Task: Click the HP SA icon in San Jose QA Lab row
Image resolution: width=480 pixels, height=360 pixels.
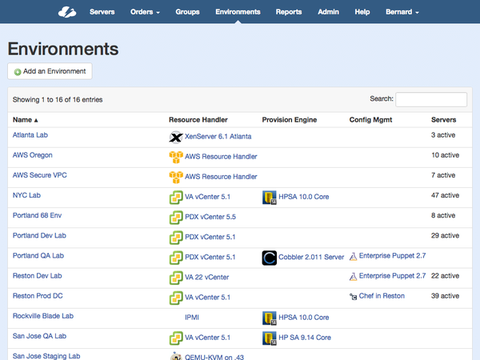Action: [269, 338]
